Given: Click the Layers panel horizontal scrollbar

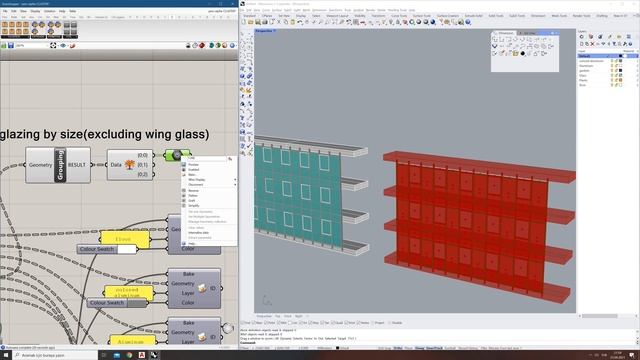Looking at the screenshot, I should coord(600,316).
